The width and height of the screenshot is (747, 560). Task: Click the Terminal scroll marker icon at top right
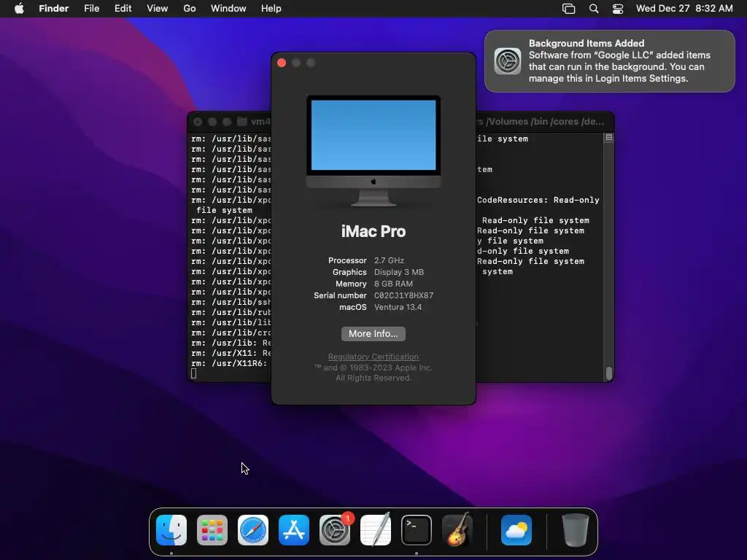click(609, 138)
